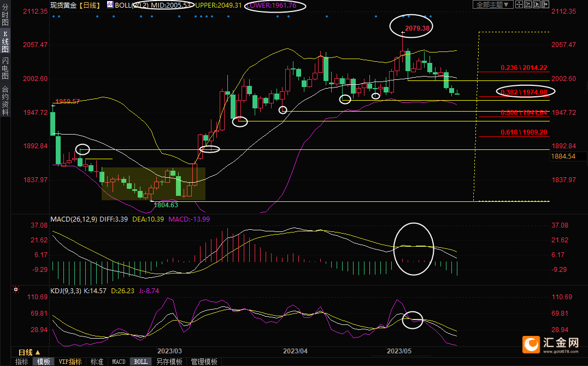Click the DIFF:3.39 value
Screen dimensions: 588x366
click(x=114, y=219)
